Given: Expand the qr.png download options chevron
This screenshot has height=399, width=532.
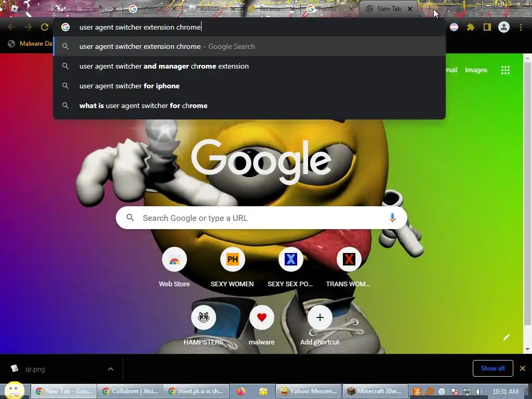Looking at the screenshot, I should tap(111, 369).
